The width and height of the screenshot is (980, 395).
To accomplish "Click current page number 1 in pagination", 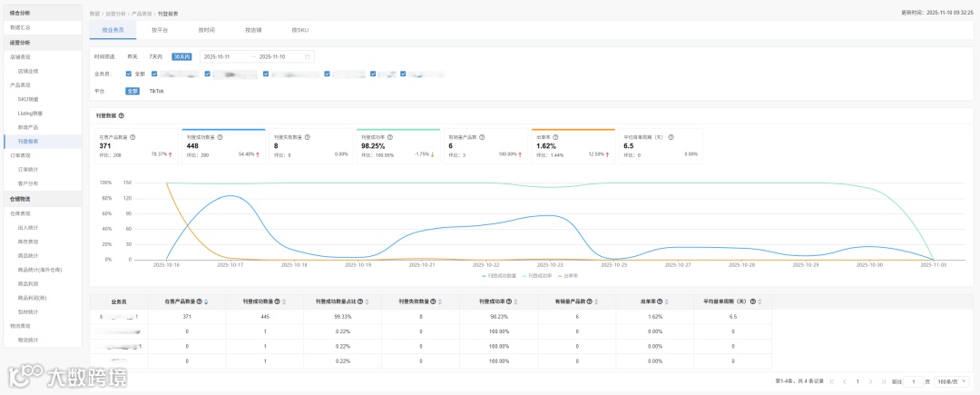I will click(x=858, y=381).
